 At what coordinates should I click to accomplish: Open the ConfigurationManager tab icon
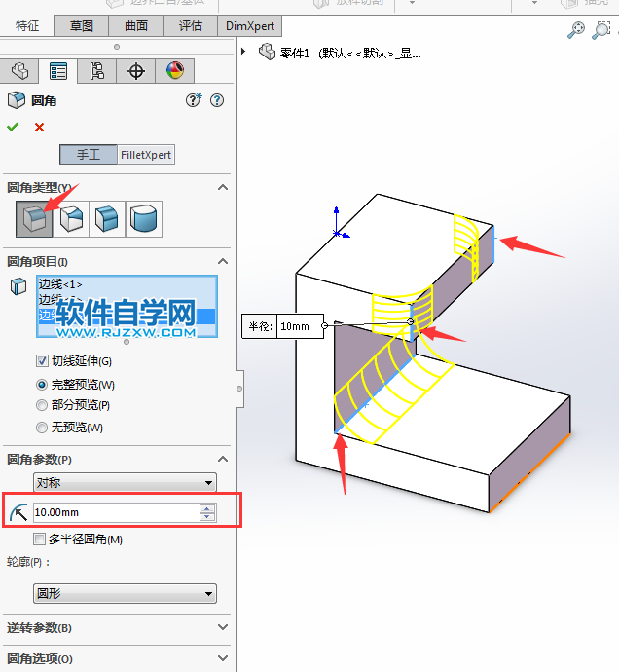[96, 71]
